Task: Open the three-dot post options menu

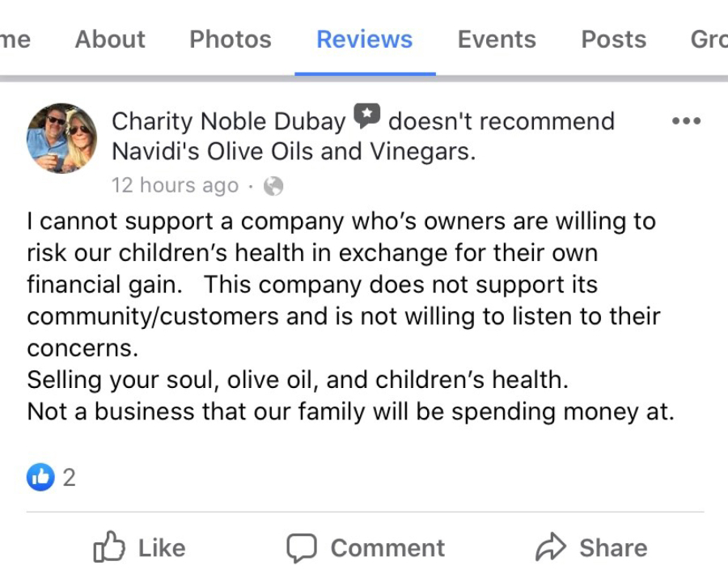Action: [686, 121]
